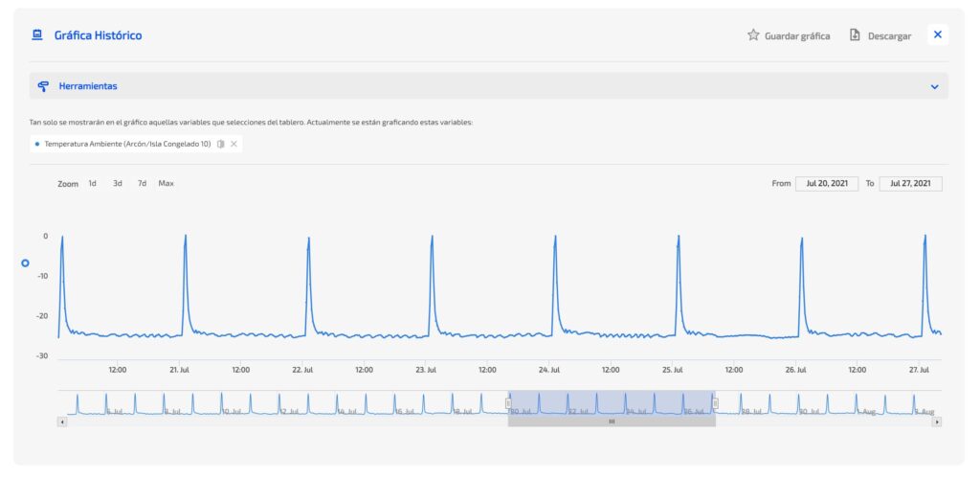Viewport: 980px width, 479px height.
Task: Set zoom range to Max
Action: pyautogui.click(x=167, y=183)
